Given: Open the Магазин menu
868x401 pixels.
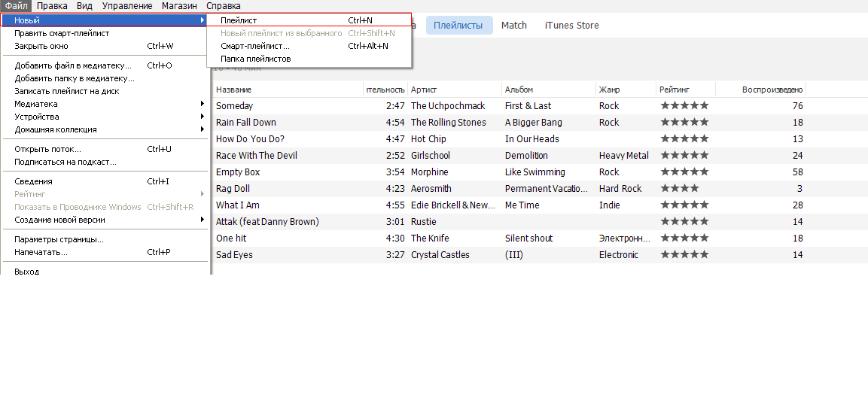Looking at the screenshot, I should click(179, 6).
